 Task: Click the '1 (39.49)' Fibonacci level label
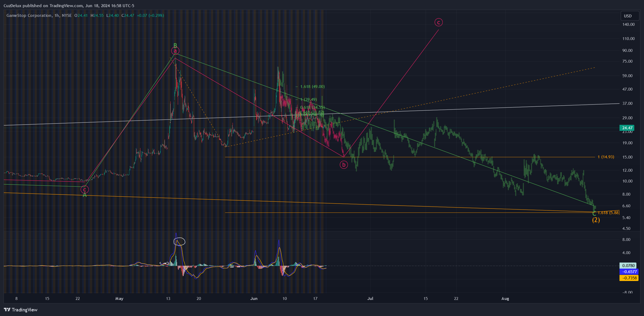[308, 100]
